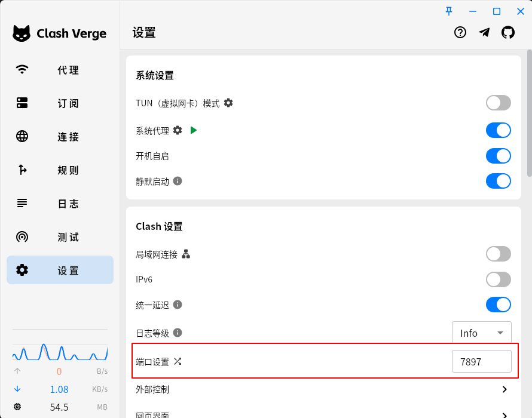Image resolution: width=532 pixels, height=418 pixels.
Task: Click the Telegram channel icon
Action: [x=484, y=33]
